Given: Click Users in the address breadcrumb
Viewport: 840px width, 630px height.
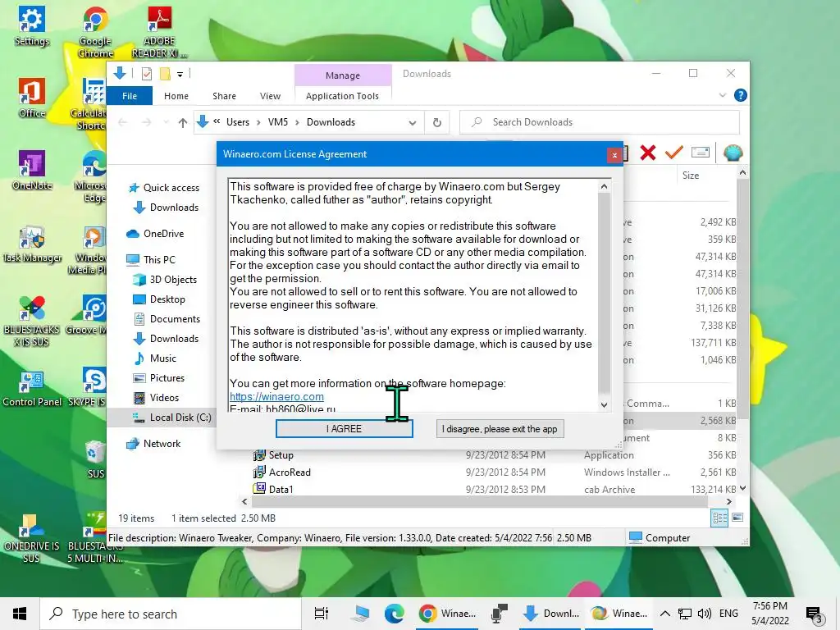Looking at the screenshot, I should (x=238, y=122).
